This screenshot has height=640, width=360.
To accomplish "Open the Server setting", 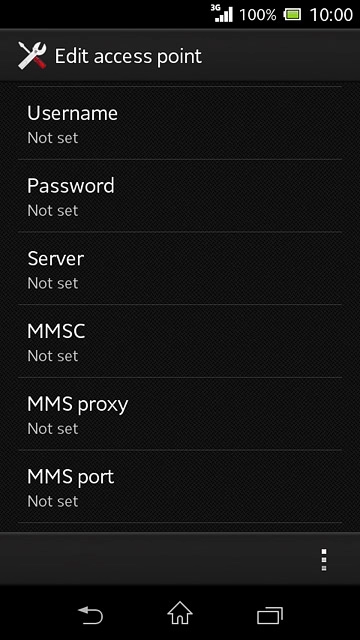I will click(180, 269).
